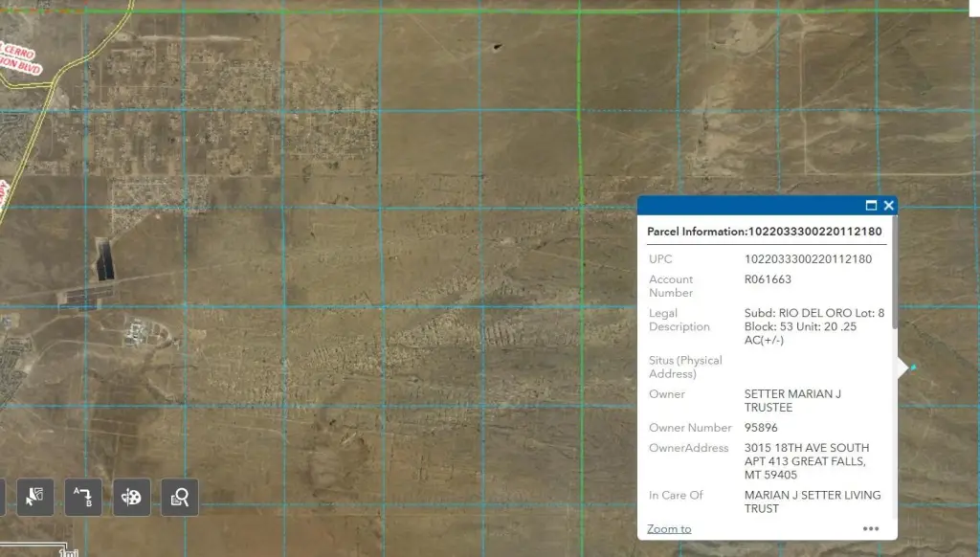Click the Parcel Information title text
Screen dimensions: 980x557
764,232
